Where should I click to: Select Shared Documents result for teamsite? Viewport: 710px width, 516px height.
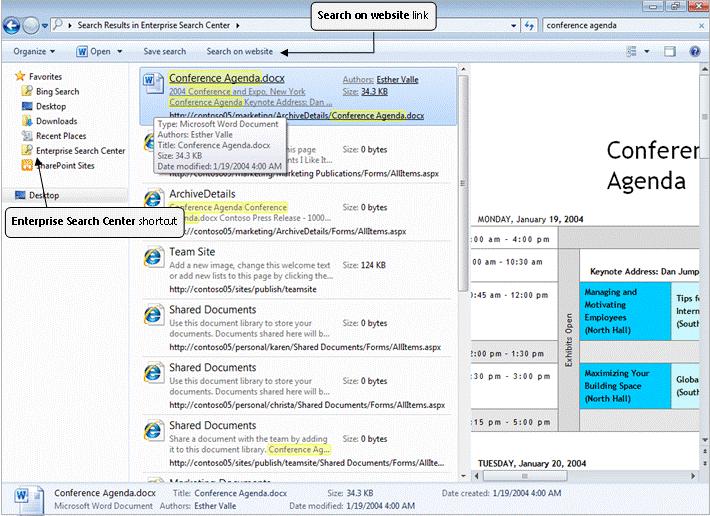tap(297, 444)
